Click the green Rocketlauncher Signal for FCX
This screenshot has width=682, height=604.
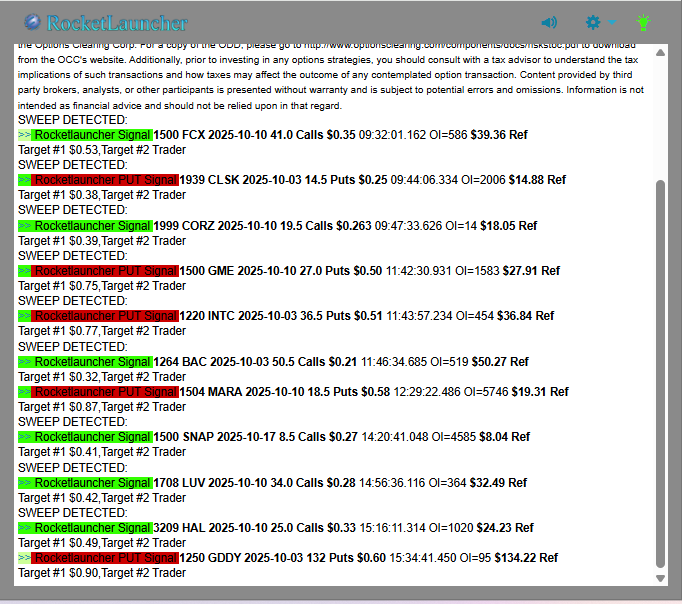point(85,135)
